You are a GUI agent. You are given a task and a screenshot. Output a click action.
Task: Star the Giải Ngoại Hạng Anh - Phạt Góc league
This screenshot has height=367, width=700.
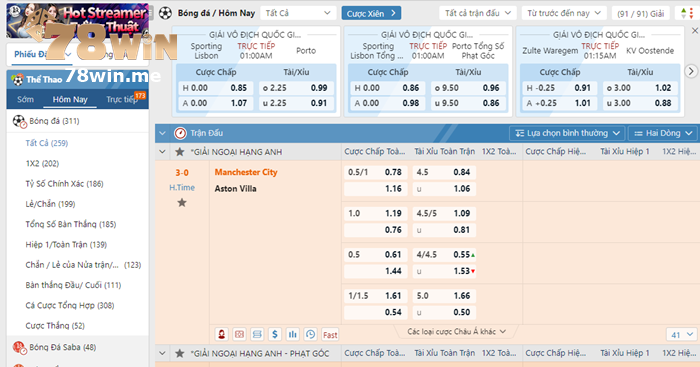coord(180,353)
